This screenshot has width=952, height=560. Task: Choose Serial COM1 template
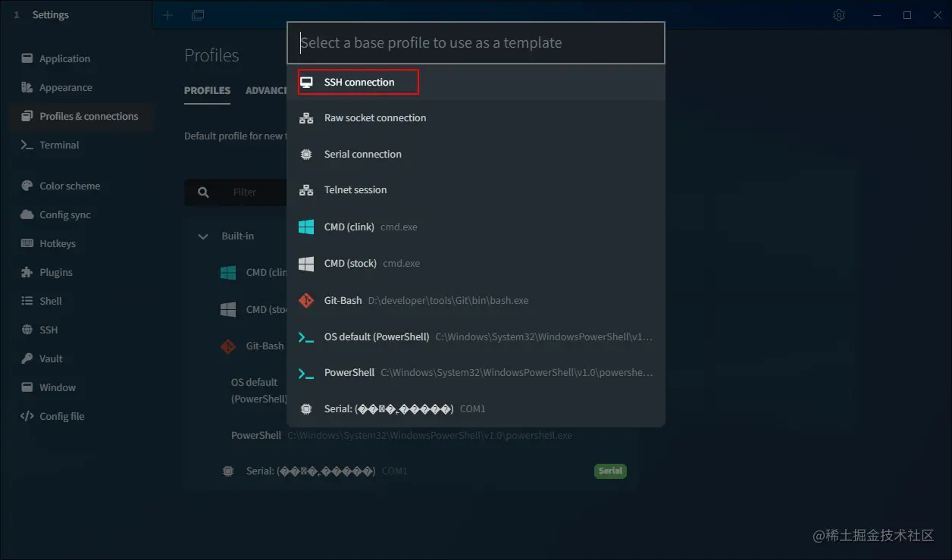point(476,408)
